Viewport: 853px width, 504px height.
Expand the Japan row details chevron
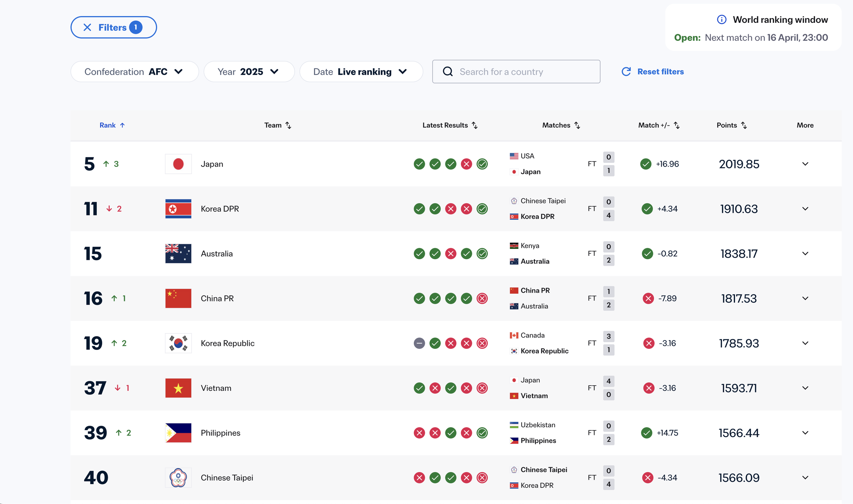coord(805,164)
